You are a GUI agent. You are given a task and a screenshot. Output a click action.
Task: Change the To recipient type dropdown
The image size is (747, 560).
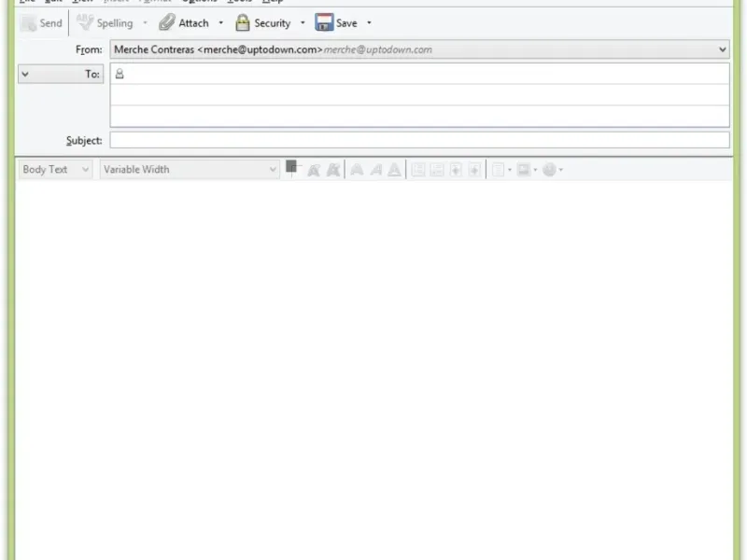click(61, 74)
